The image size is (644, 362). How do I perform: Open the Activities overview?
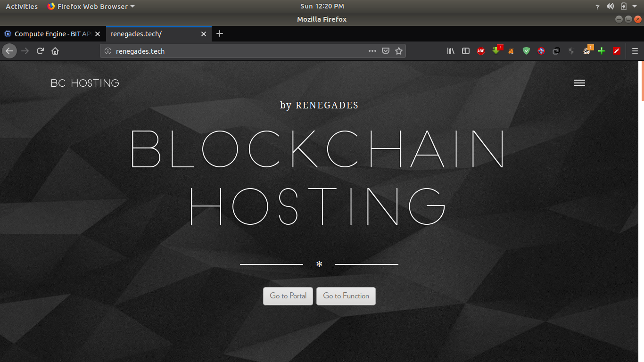click(22, 7)
